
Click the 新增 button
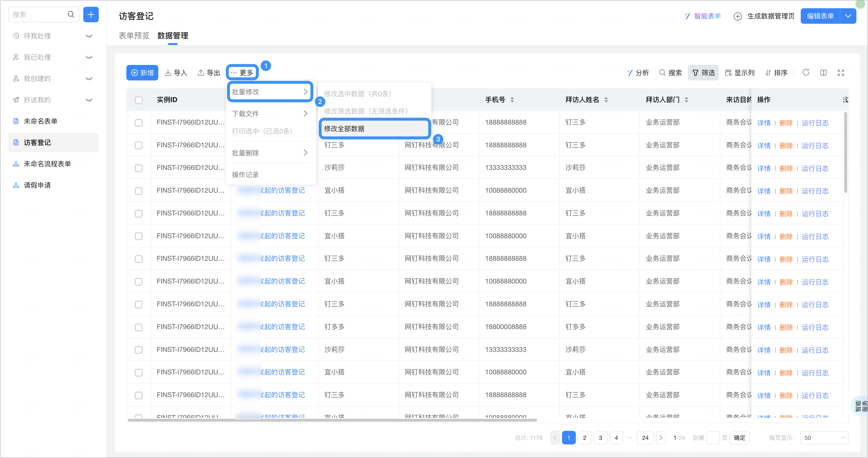coord(142,72)
